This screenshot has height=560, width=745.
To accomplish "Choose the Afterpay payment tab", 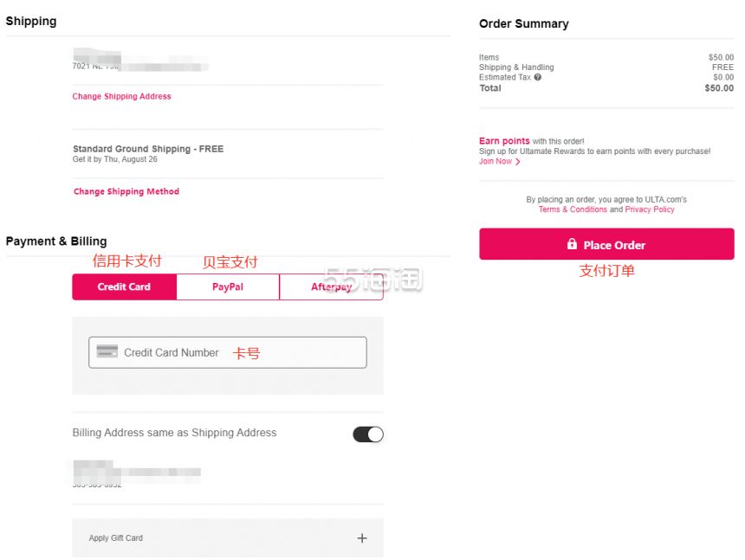I will pos(331,286).
